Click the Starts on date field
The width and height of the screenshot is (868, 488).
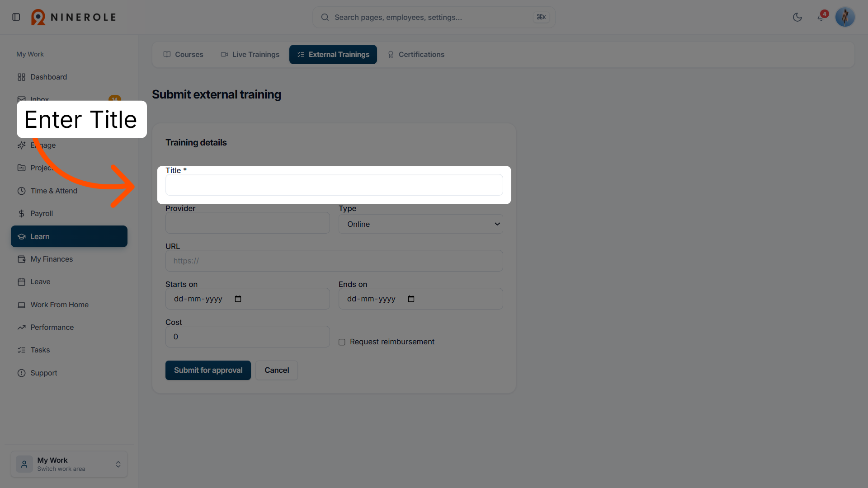click(x=248, y=299)
